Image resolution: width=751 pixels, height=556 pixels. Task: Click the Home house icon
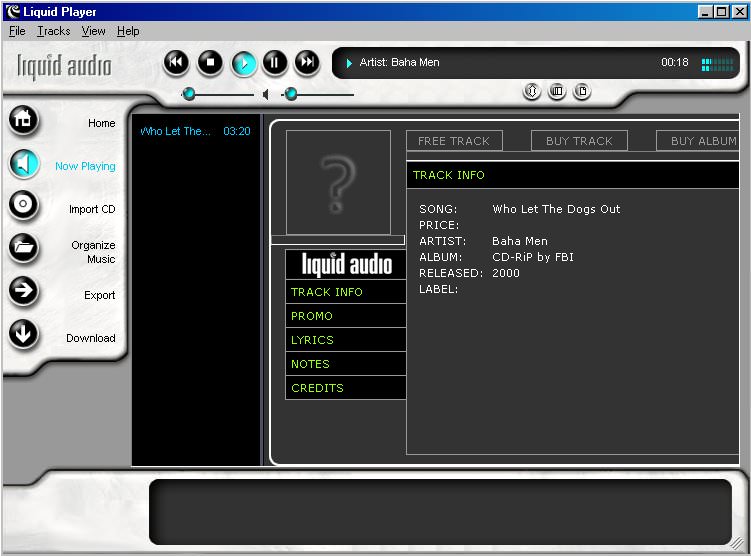(x=23, y=120)
